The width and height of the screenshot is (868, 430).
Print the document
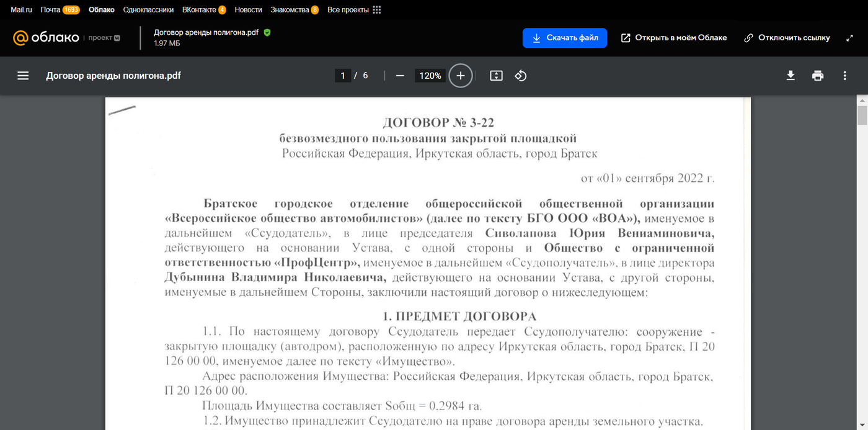pos(818,76)
